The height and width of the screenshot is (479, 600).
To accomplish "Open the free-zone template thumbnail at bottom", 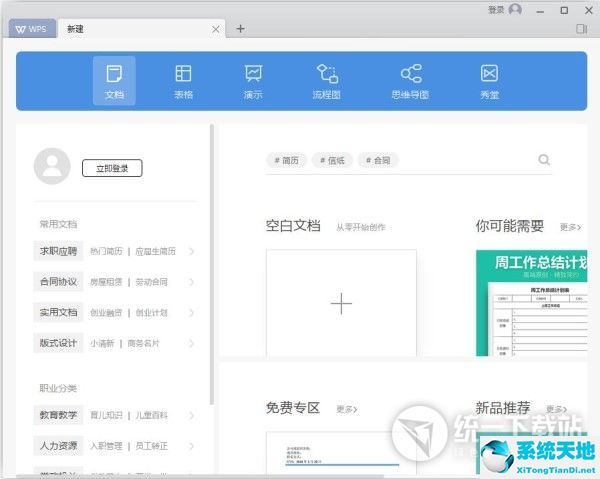I will click(x=341, y=453).
